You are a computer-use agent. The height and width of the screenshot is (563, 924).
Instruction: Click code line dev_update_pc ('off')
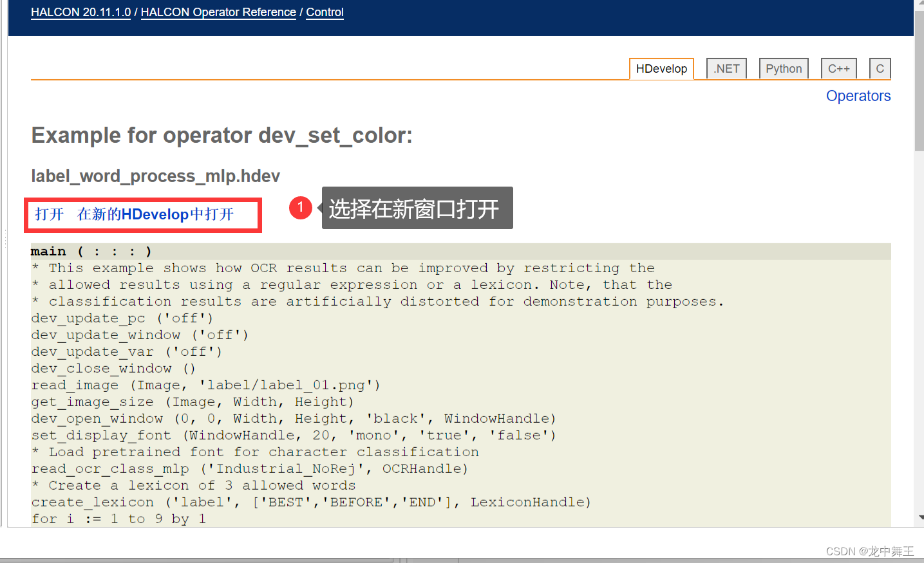click(122, 318)
